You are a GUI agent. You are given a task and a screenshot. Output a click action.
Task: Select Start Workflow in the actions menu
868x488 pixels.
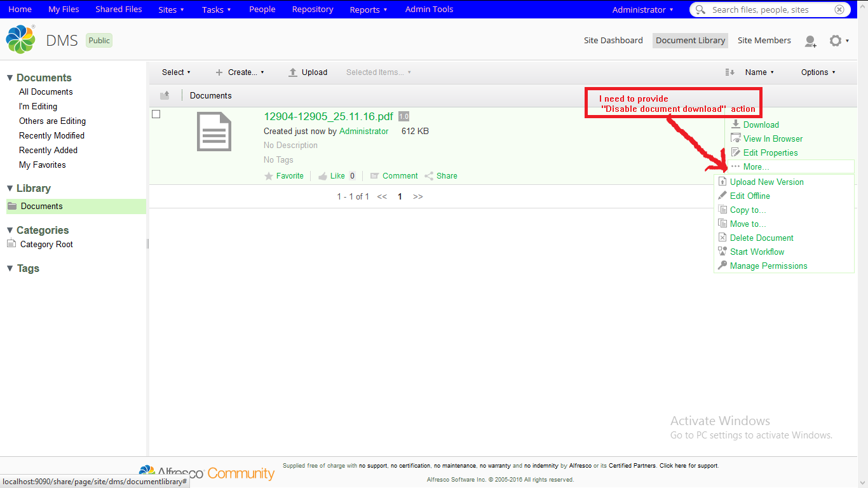point(757,252)
